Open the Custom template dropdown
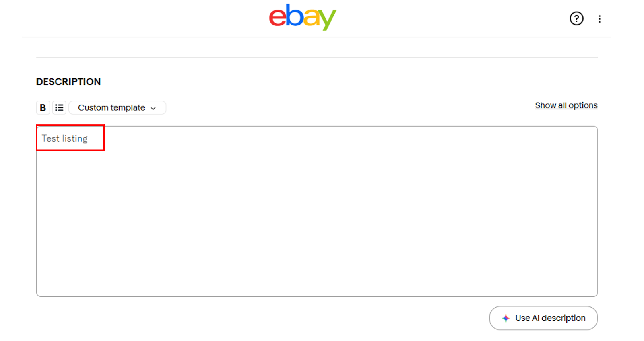Viewport: 644px width, 341px height. (117, 108)
